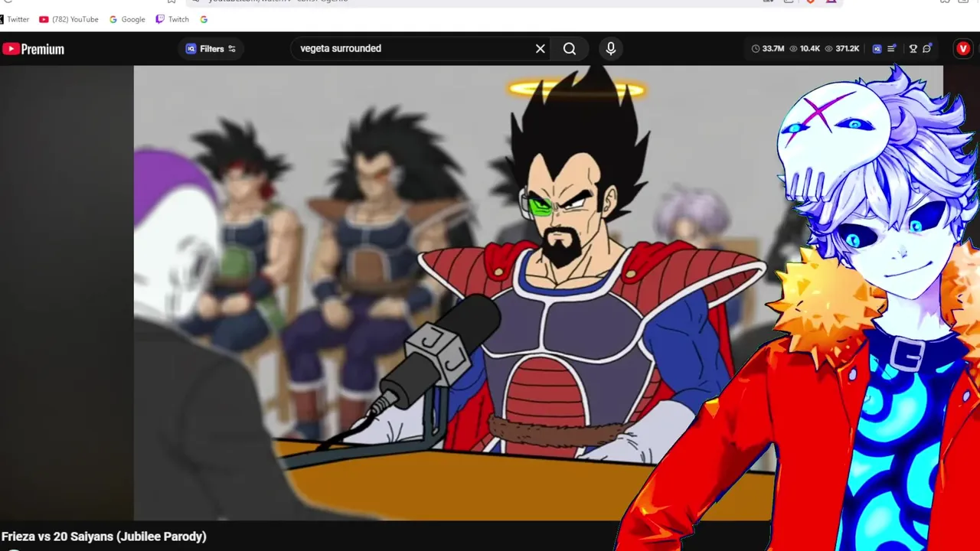
Task: Click the trophy icon
Action: [913, 48]
